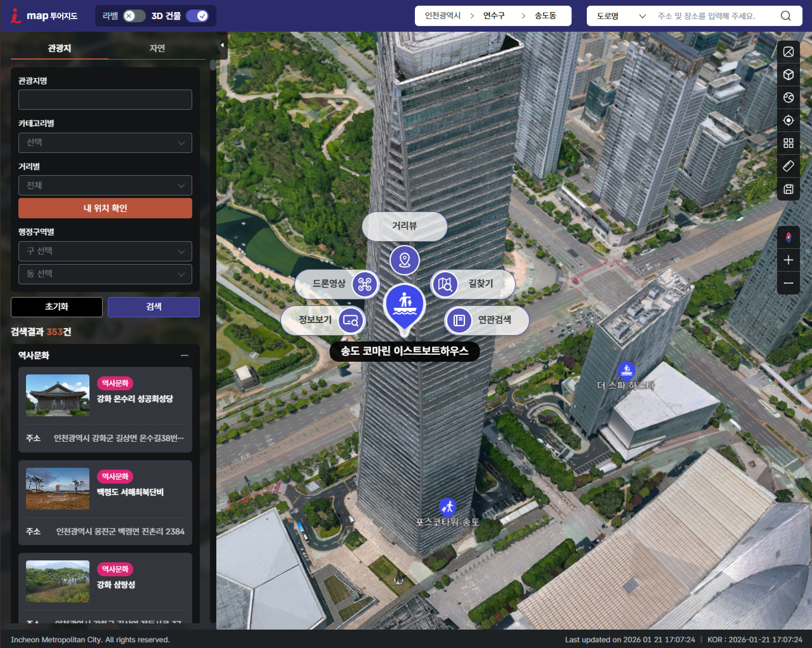The width and height of the screenshot is (812, 648).
Task: Click the 포스코타워-송도 map marker
Action: click(448, 507)
